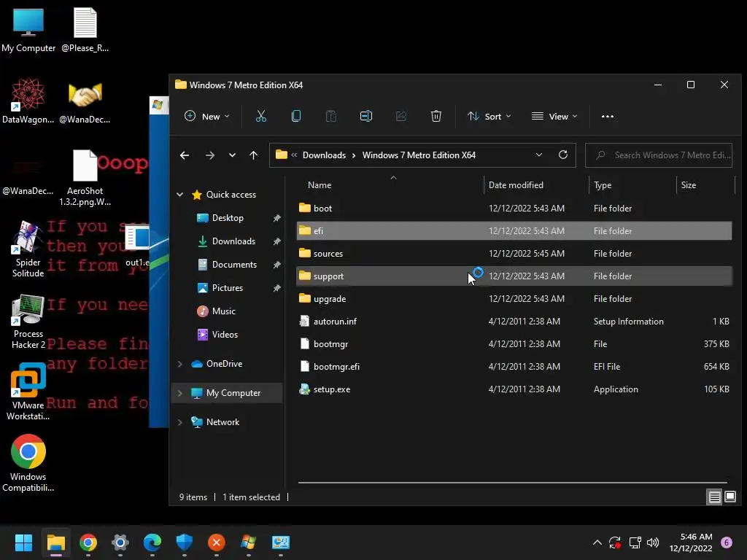
Task: Select the VMware Workstation desktop icon
Action: [28, 392]
